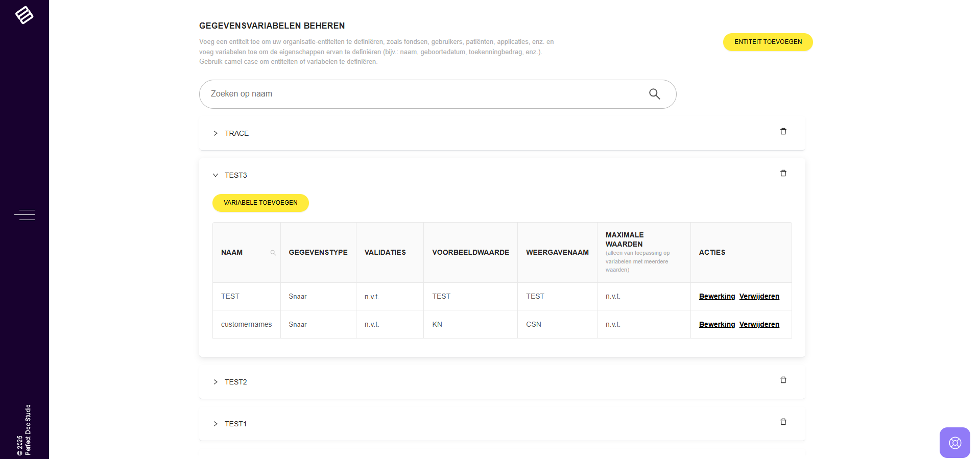
Task: Delete the TRACE entity via trash icon
Action: (783, 132)
